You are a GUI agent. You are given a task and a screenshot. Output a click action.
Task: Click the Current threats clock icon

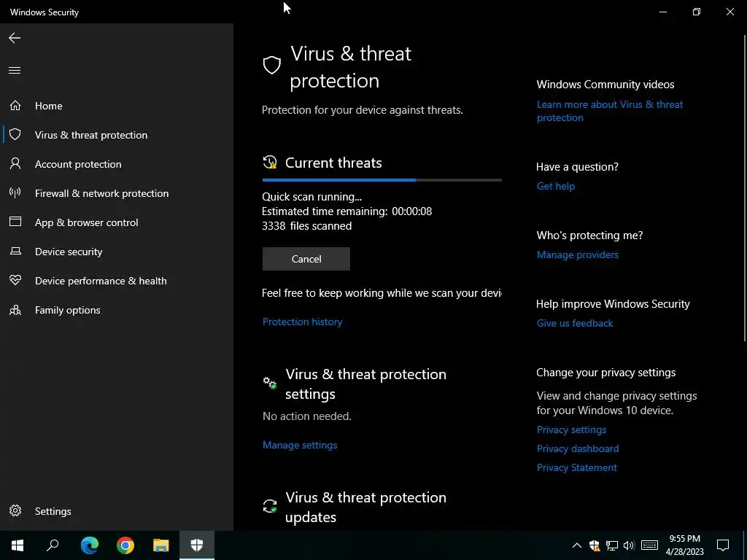(x=270, y=163)
